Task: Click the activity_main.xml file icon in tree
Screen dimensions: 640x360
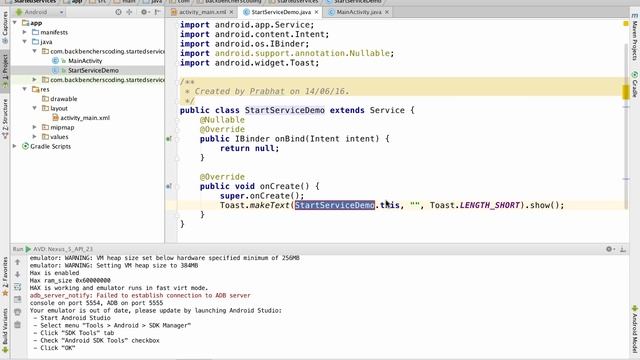Action: click(56, 118)
